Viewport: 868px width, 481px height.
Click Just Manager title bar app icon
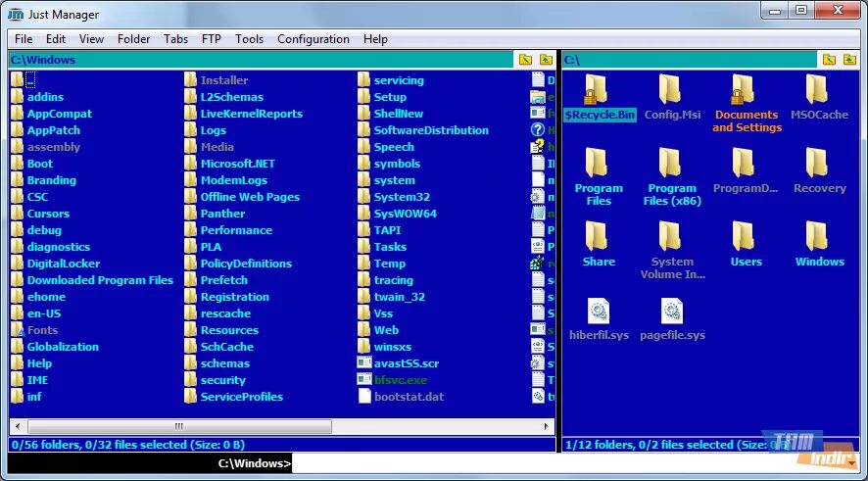pos(16,15)
